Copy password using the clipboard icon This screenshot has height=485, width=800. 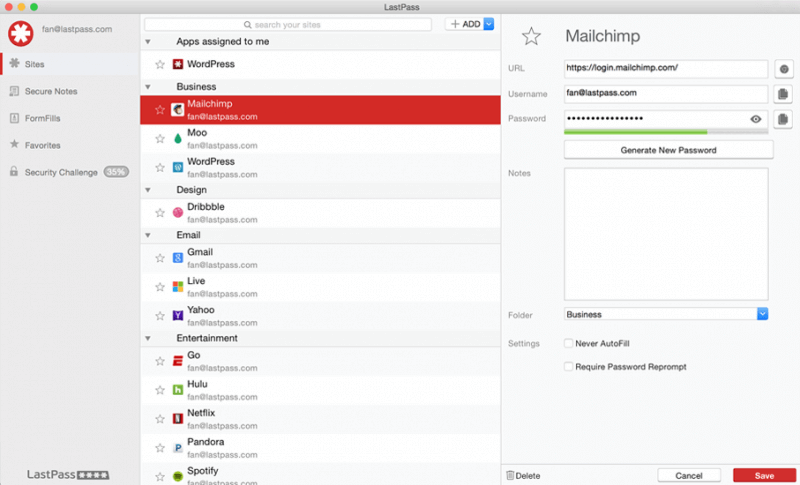(x=784, y=119)
